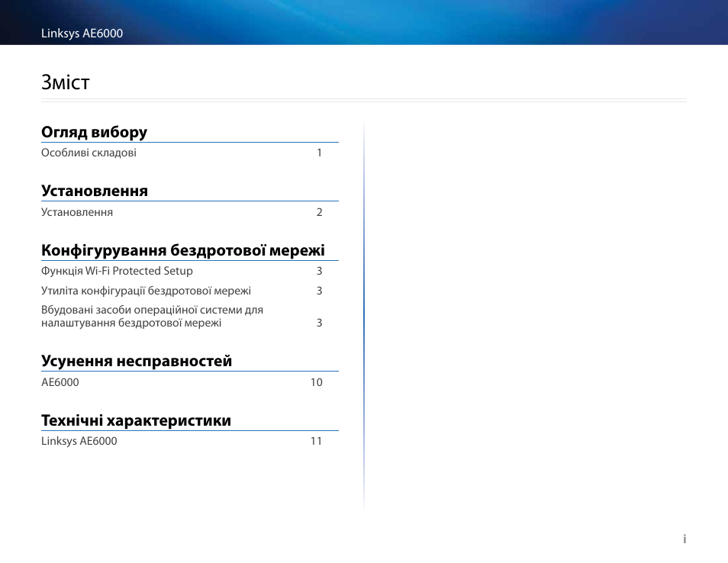Open 'Функція Wi-Fi Protected Setup' entry
The width and height of the screenshot is (728, 563).
coord(117,271)
